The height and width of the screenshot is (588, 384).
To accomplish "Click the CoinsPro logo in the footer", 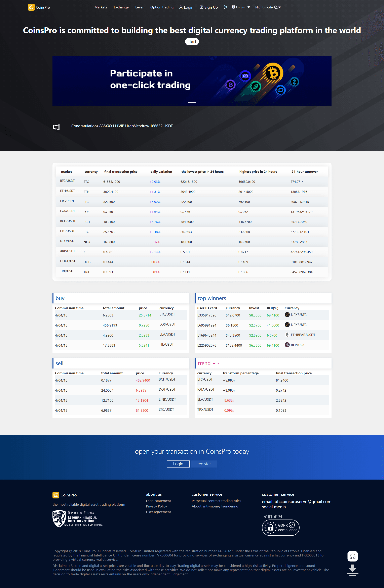I will point(65,495).
